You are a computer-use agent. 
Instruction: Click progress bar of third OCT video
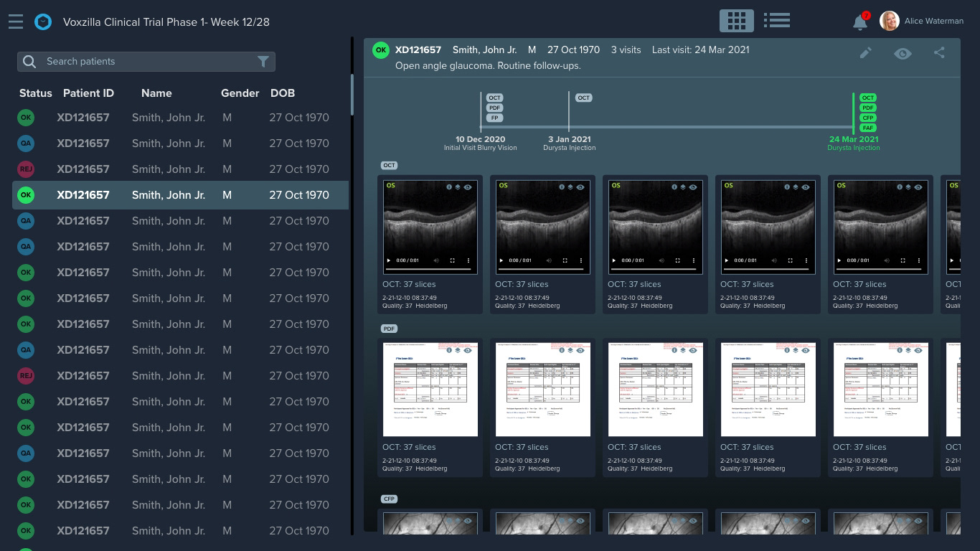coord(655,269)
